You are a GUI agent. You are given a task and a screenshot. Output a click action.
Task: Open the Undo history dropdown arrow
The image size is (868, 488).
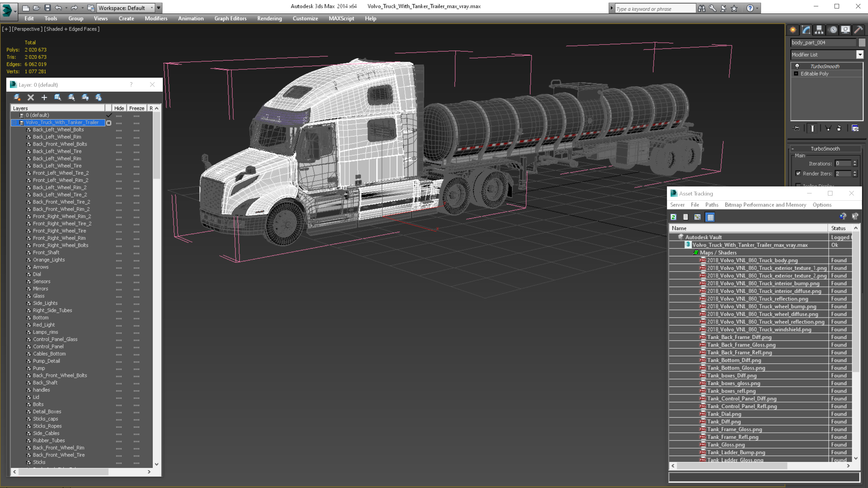coord(66,8)
